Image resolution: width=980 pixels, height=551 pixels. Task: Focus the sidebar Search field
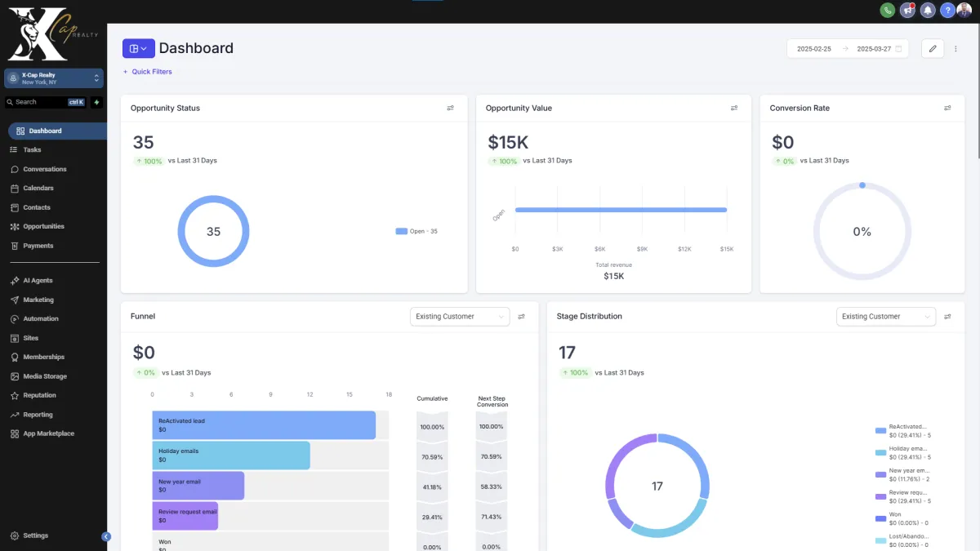46,102
